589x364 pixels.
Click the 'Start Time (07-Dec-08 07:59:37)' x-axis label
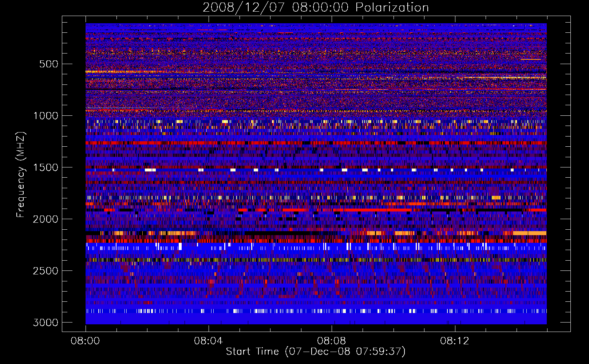316,352
